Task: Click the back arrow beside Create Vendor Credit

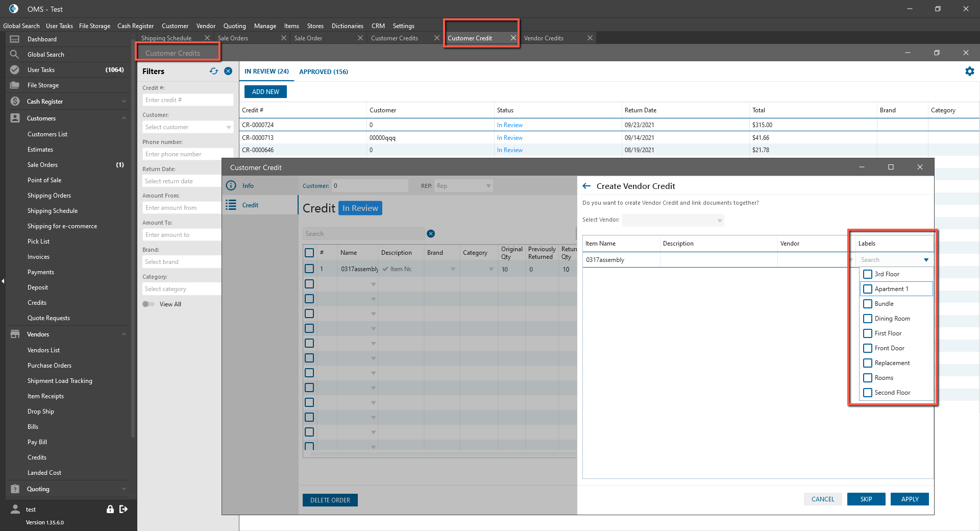Action: pyautogui.click(x=586, y=186)
